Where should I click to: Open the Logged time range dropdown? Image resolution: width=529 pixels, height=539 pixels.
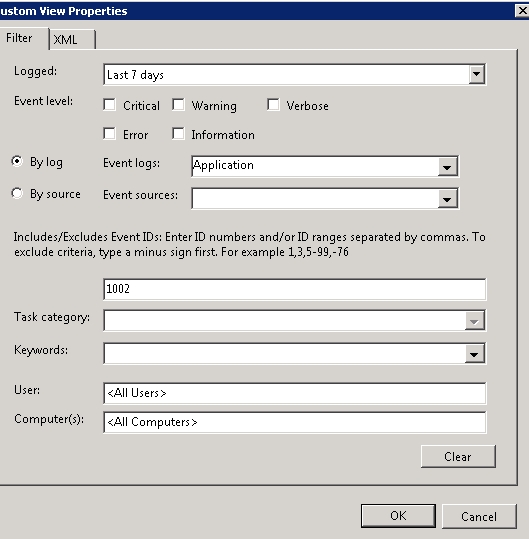pos(476,74)
